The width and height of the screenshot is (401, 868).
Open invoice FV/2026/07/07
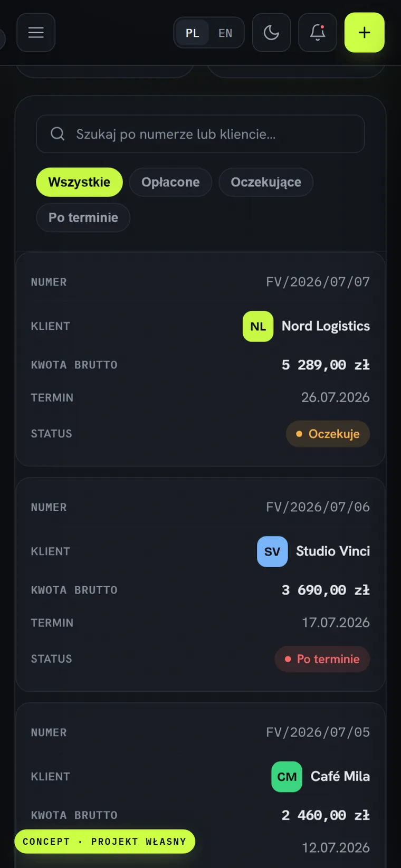318,282
